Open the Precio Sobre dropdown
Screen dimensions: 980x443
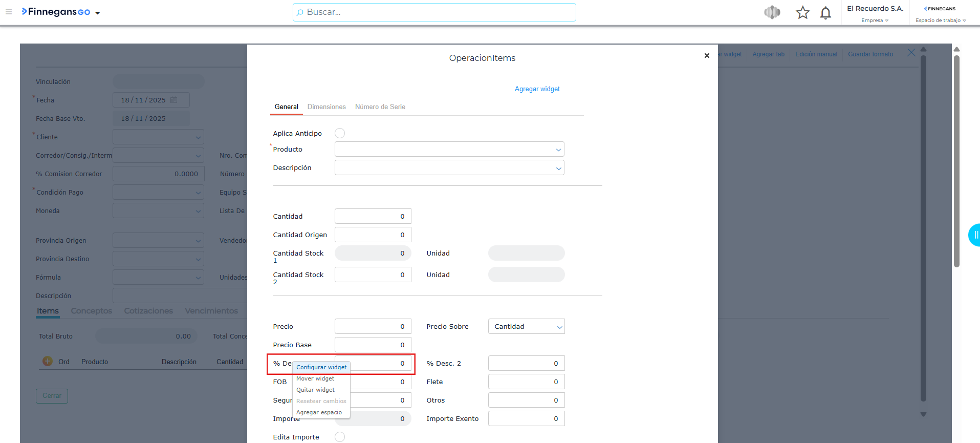559,327
